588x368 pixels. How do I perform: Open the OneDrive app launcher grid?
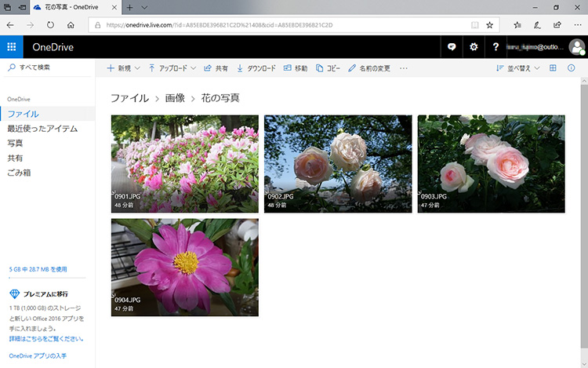point(11,47)
